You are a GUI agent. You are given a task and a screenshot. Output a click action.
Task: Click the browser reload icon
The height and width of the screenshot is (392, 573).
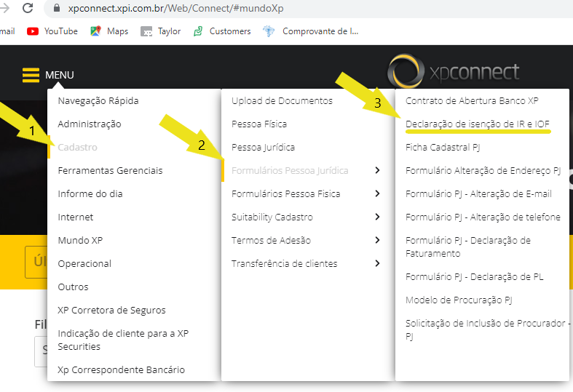(28, 8)
